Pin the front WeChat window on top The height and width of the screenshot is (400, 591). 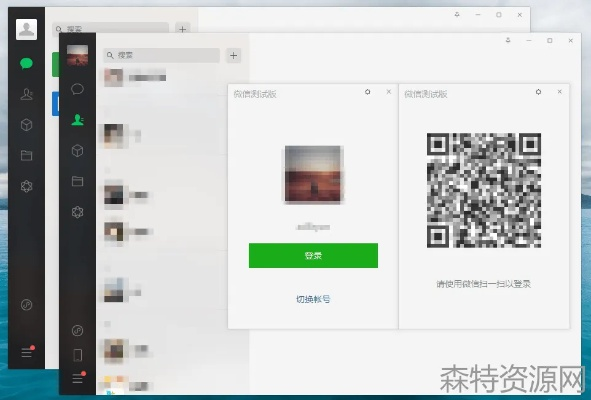coord(508,40)
